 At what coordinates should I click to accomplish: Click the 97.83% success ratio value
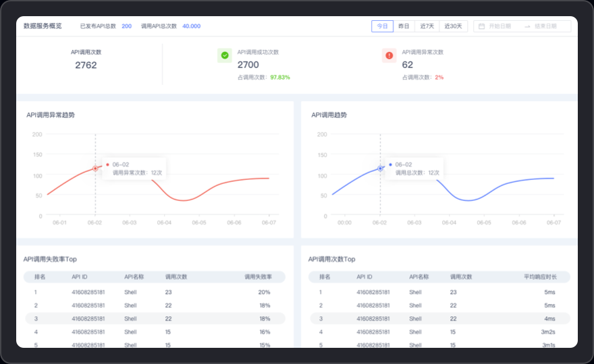[x=280, y=78]
